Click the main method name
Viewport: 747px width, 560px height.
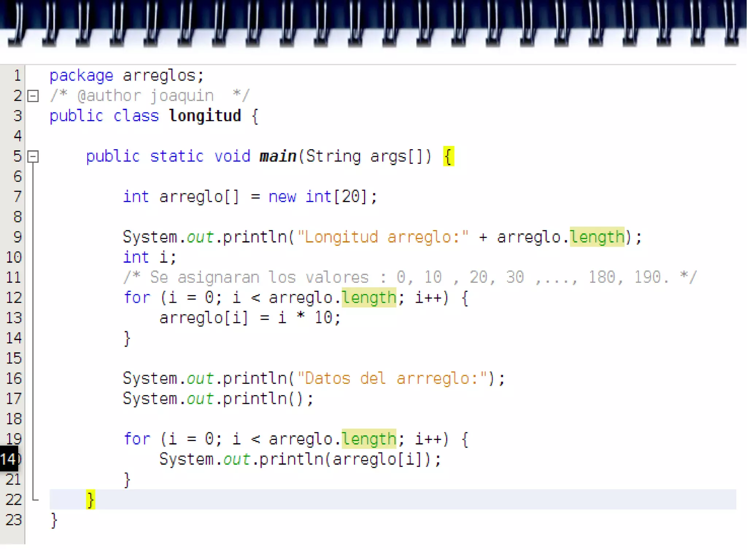pos(278,157)
